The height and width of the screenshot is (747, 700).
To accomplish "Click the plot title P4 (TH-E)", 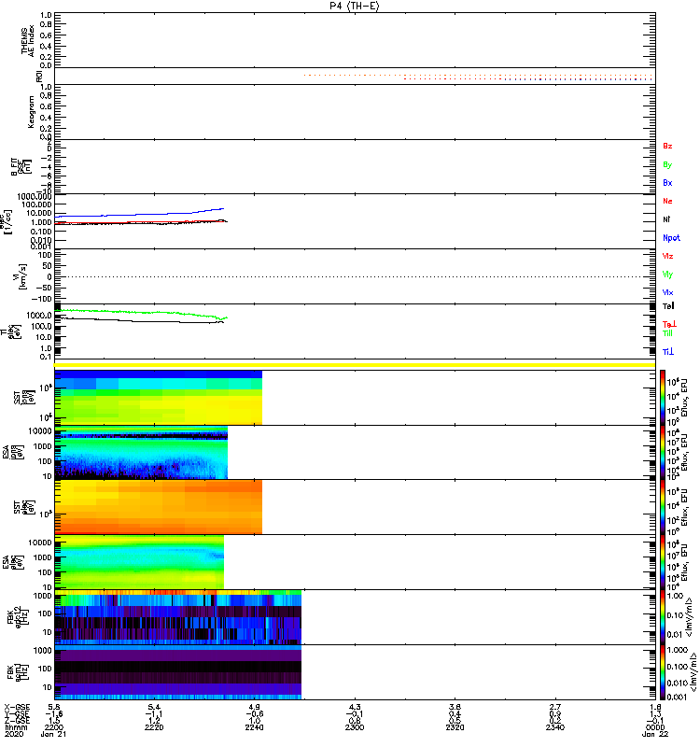I will point(355,6).
